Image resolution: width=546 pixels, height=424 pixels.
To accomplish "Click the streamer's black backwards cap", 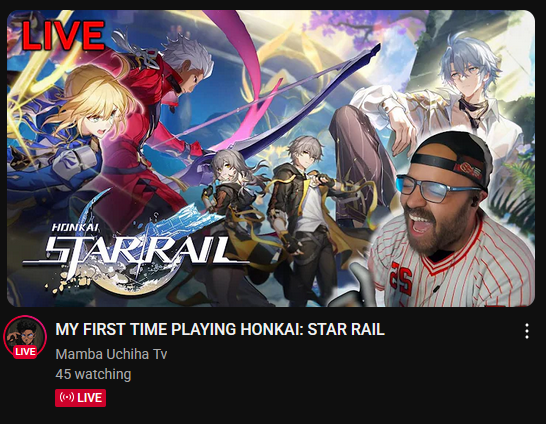I will coord(453,158).
